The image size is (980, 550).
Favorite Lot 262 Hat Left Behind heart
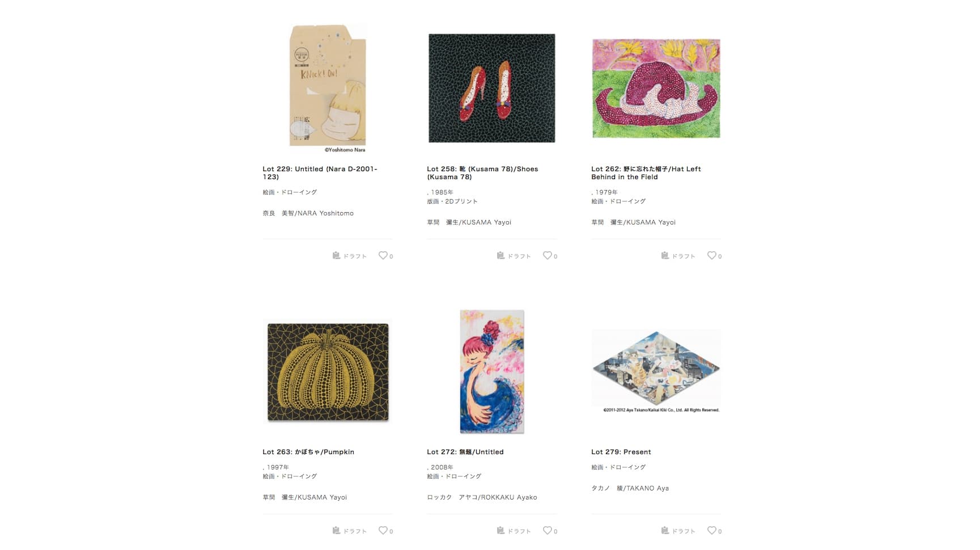coord(712,256)
